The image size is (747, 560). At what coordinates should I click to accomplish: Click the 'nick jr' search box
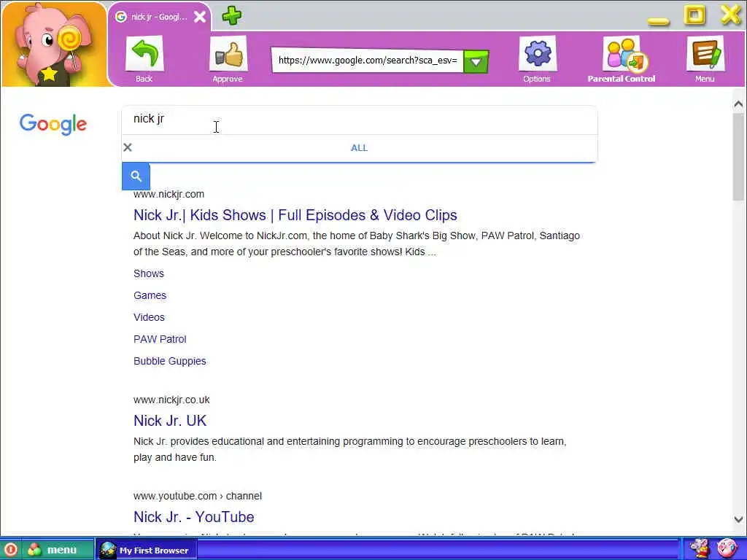click(x=359, y=119)
